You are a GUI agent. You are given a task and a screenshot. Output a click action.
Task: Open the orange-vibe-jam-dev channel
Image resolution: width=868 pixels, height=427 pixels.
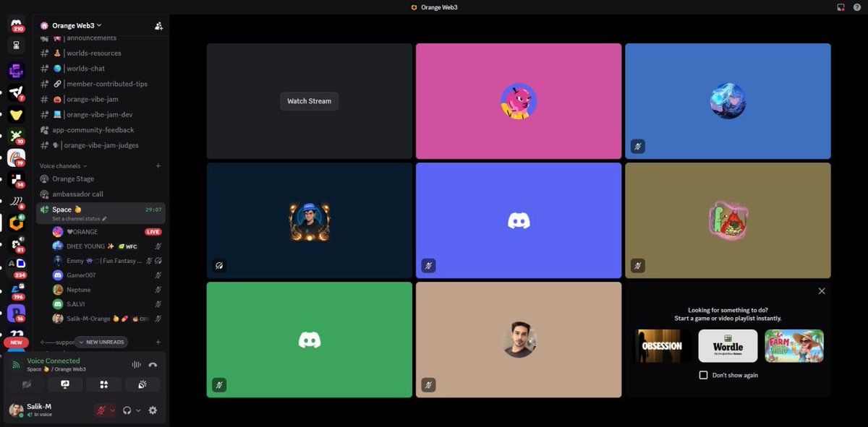(101, 114)
